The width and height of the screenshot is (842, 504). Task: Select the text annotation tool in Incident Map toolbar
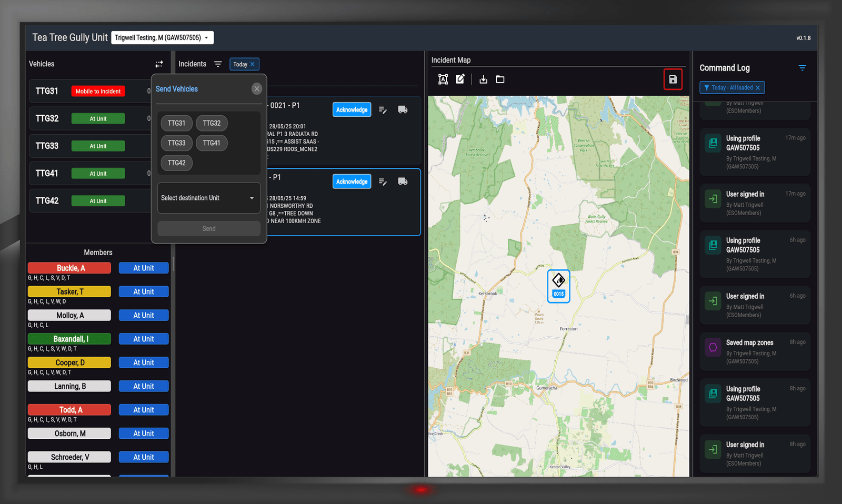click(443, 79)
